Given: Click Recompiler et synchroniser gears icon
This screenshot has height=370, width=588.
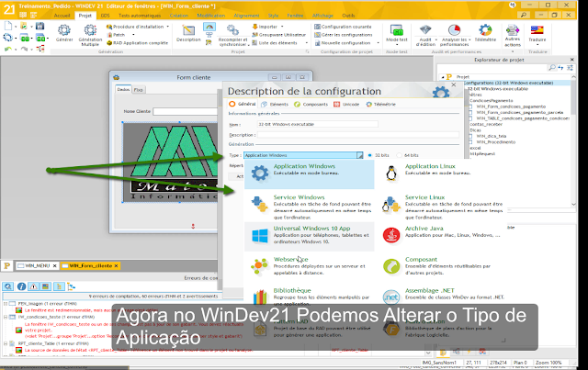Looking at the screenshot, I should [232, 30].
